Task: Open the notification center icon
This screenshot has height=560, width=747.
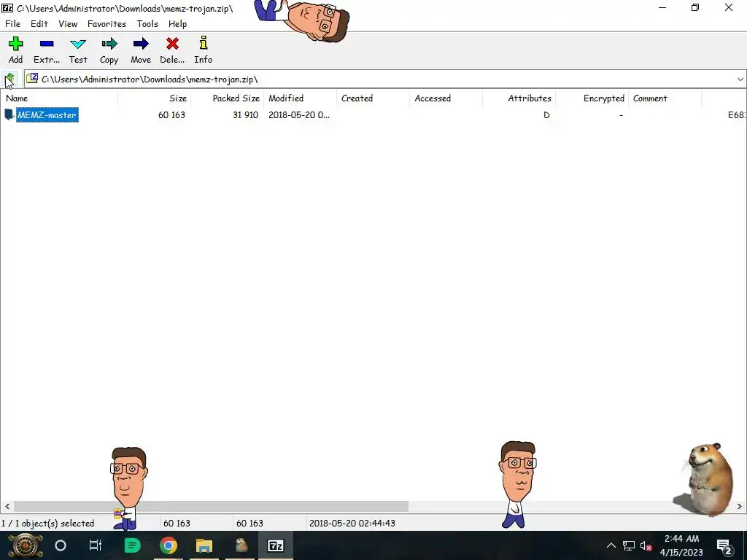Action: 724,545
